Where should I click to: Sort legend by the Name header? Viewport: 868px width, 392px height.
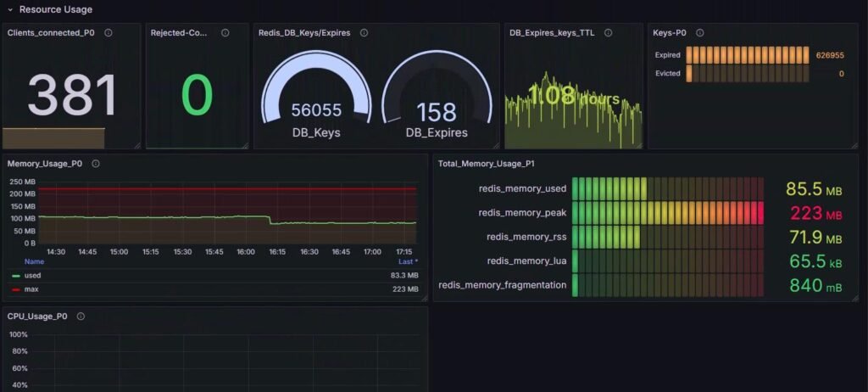[x=34, y=262]
